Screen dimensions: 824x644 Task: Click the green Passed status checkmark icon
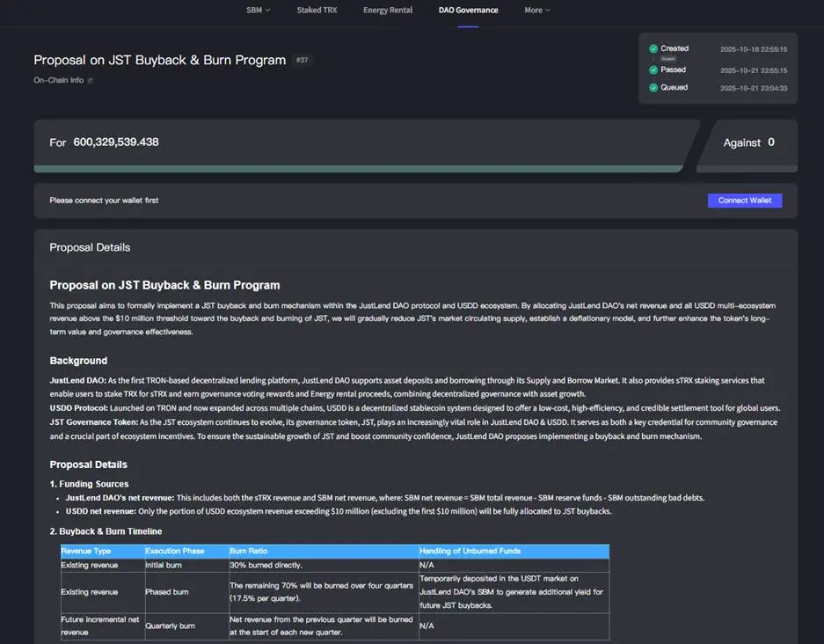pos(653,70)
